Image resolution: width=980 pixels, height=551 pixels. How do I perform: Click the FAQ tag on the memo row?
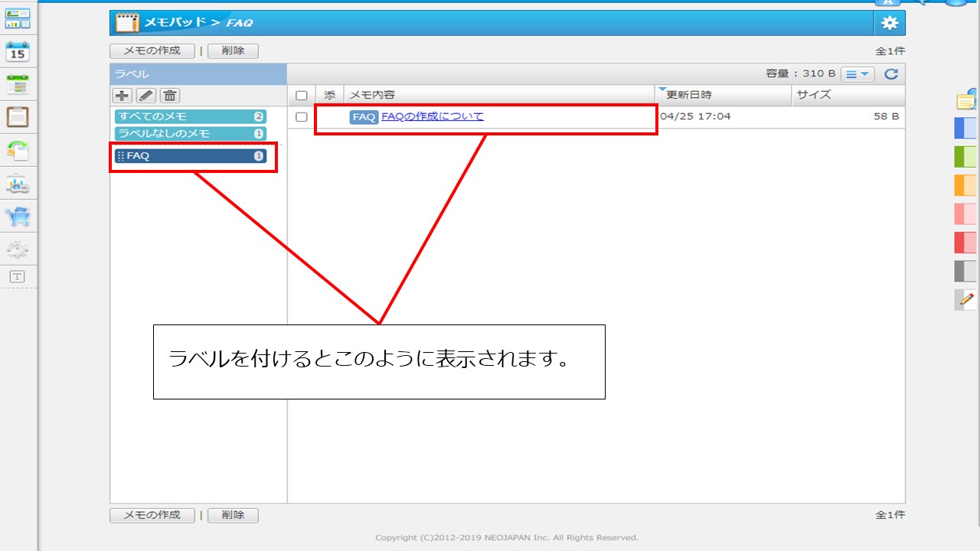pyautogui.click(x=364, y=117)
